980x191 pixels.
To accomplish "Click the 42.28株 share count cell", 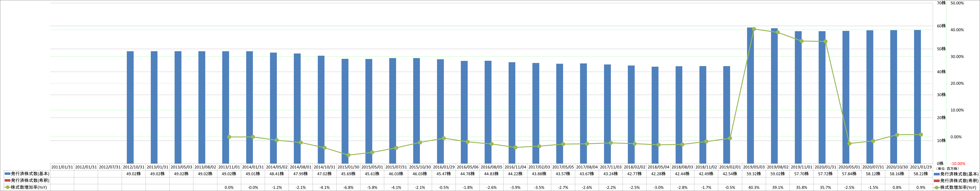I will pos(658,174).
